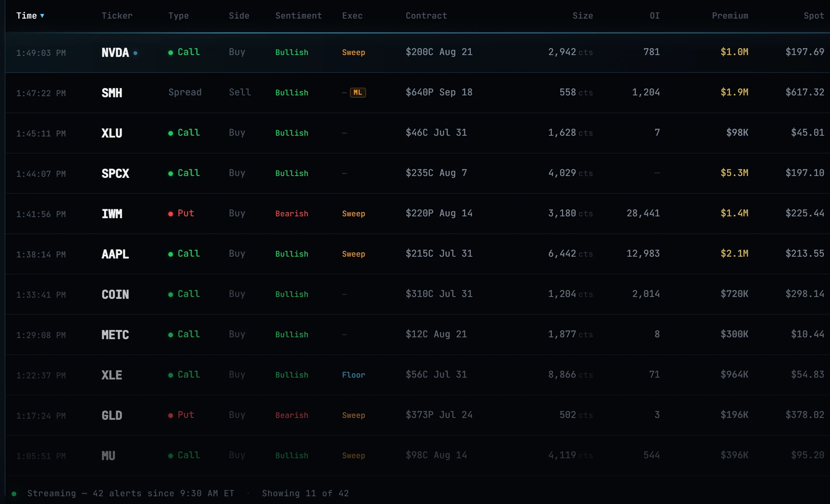Click the 6,442 cts size value
Viewport: 830px width, 504px height.
click(571, 254)
